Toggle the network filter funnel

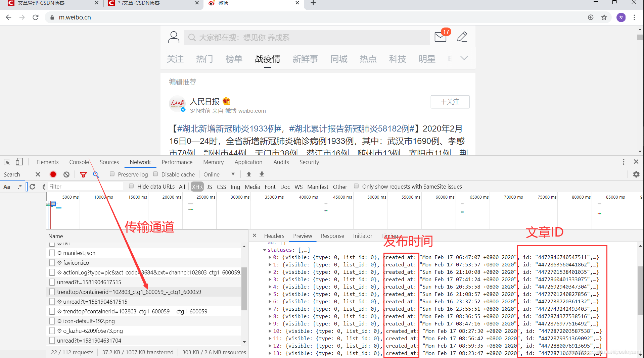(x=83, y=174)
